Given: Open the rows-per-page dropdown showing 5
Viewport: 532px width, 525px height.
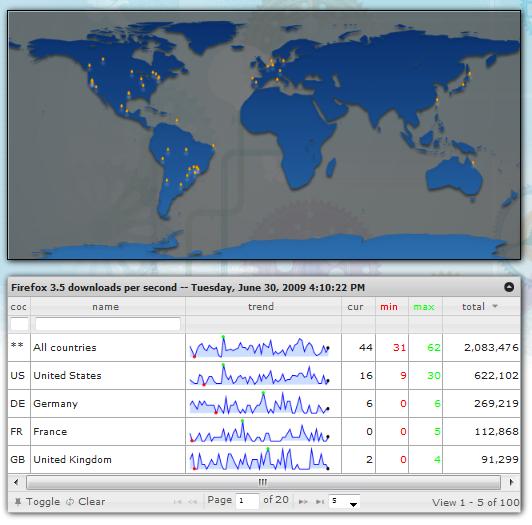Looking at the screenshot, I should [344, 502].
